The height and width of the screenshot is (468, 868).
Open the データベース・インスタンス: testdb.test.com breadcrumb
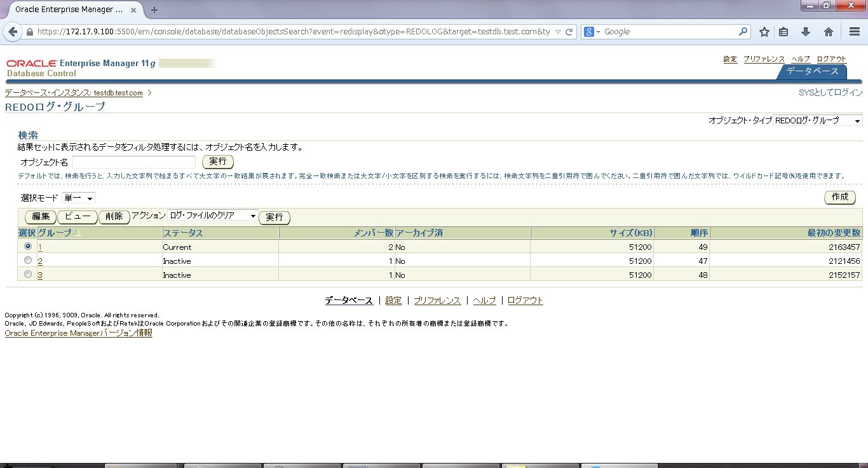74,93
